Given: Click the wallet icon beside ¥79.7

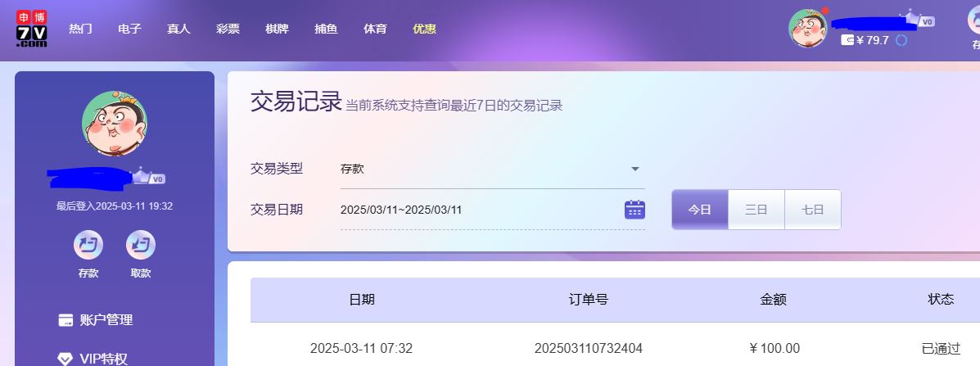Looking at the screenshot, I should pyautogui.click(x=847, y=40).
